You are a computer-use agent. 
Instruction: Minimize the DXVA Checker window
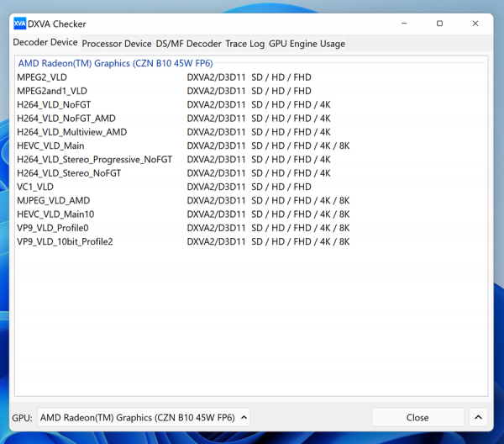(x=403, y=24)
